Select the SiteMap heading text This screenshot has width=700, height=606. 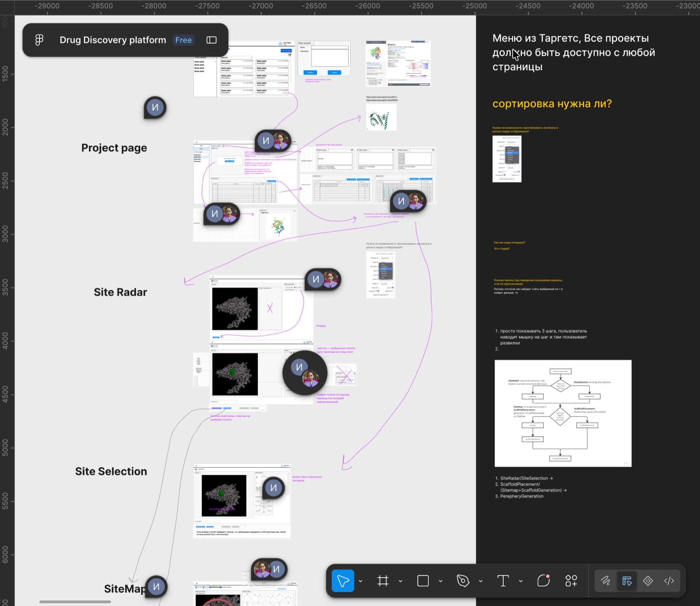point(125,589)
